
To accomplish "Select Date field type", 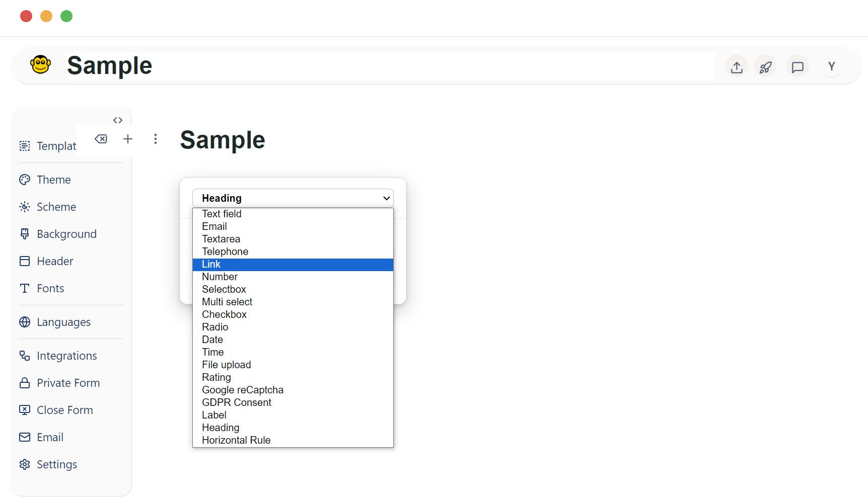I will [x=293, y=340].
